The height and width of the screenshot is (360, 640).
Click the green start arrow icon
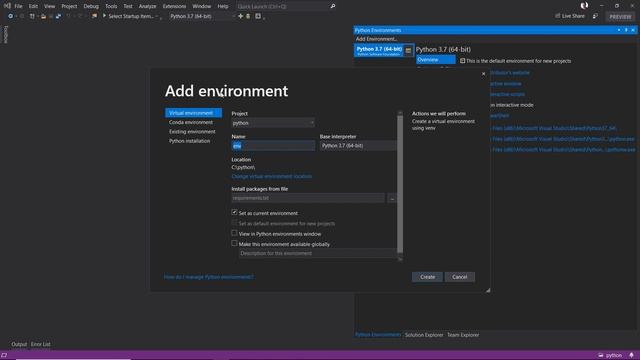[104, 16]
